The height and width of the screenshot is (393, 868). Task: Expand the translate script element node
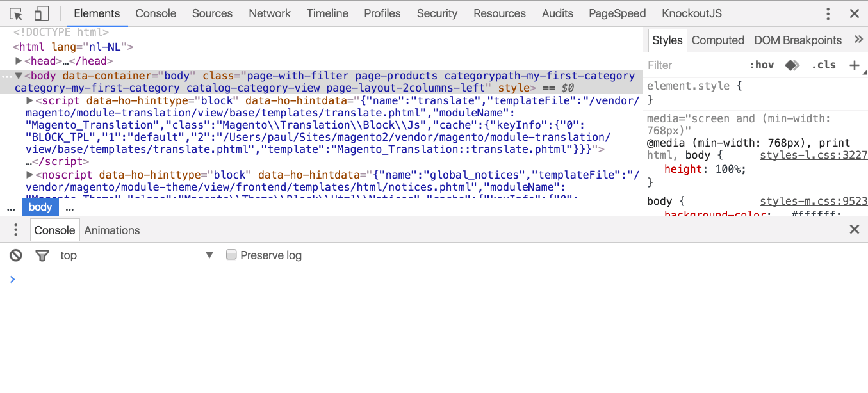coord(29,101)
